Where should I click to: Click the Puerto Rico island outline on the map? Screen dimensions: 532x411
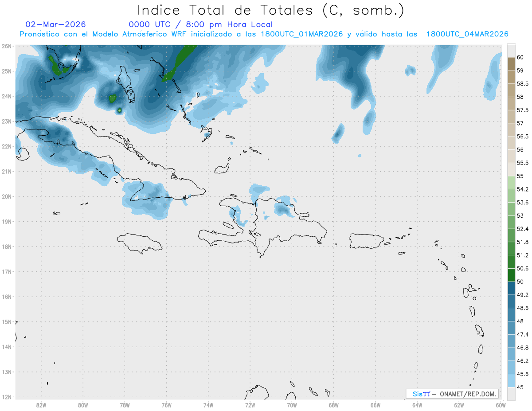point(367,241)
